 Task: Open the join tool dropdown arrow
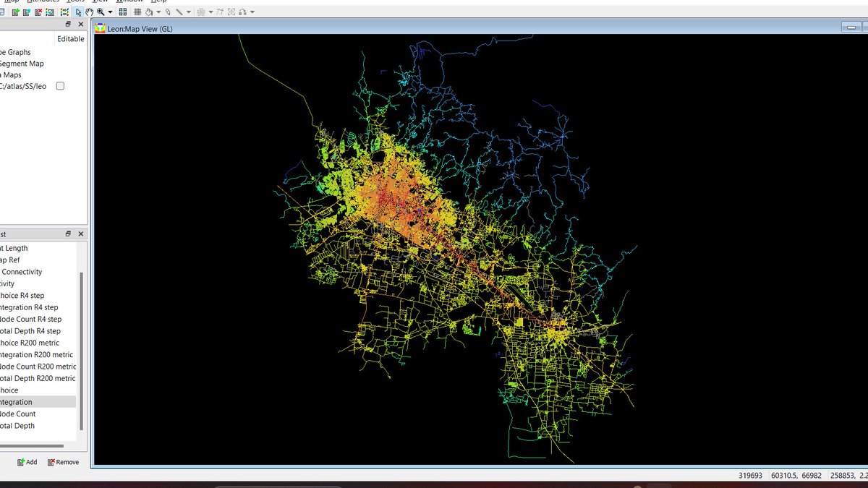click(x=252, y=12)
